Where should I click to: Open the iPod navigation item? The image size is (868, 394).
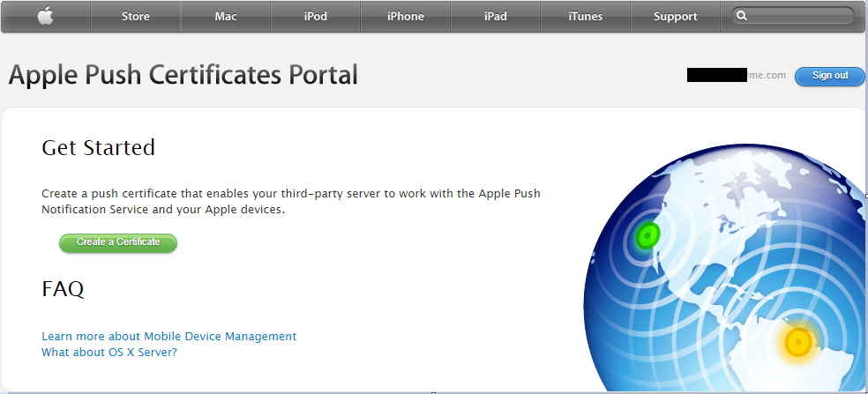click(316, 16)
